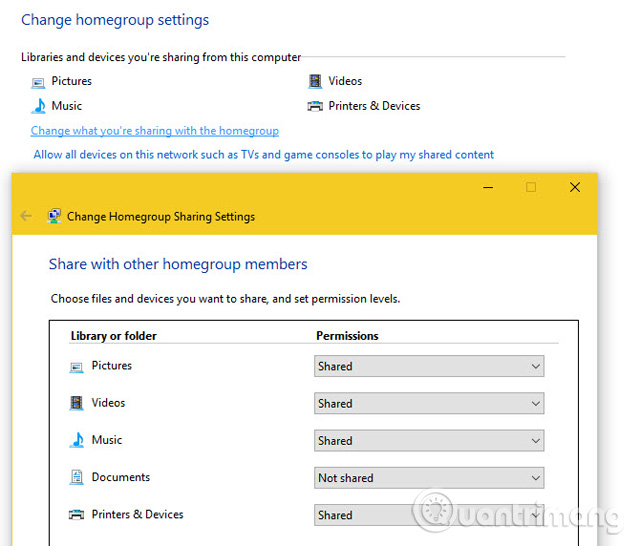
Task: Open Change what you're sharing link
Action: point(155,131)
